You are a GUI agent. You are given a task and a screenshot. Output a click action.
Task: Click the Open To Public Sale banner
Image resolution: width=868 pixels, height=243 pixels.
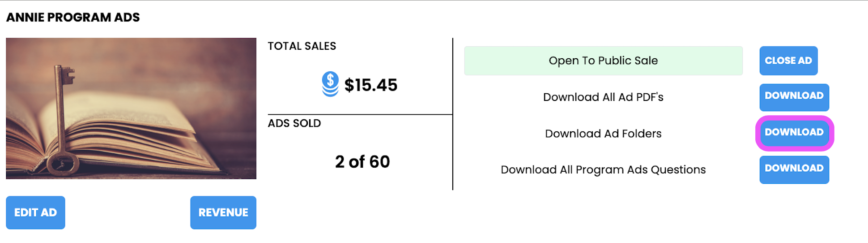(x=603, y=61)
